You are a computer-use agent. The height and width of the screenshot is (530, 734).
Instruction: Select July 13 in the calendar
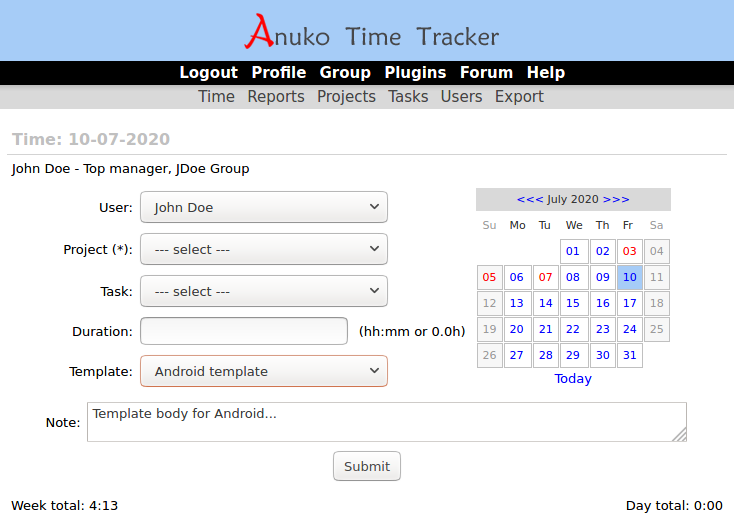click(x=517, y=303)
